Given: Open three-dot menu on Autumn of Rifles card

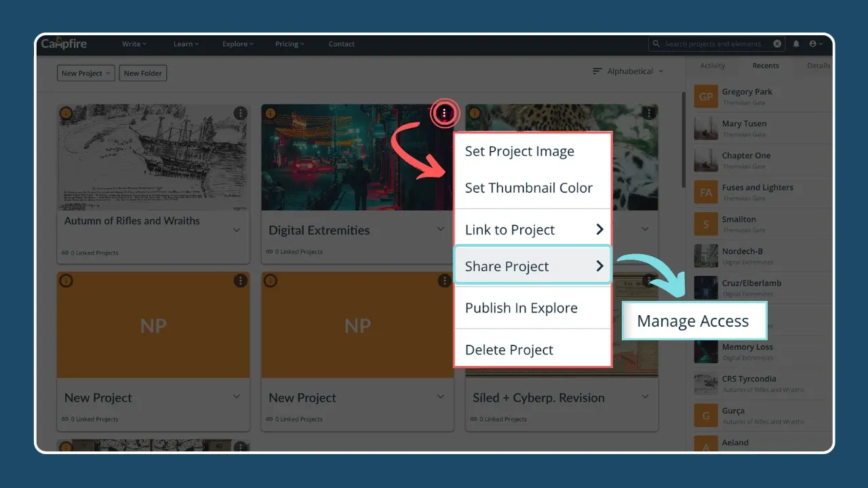Looking at the screenshot, I should 240,113.
